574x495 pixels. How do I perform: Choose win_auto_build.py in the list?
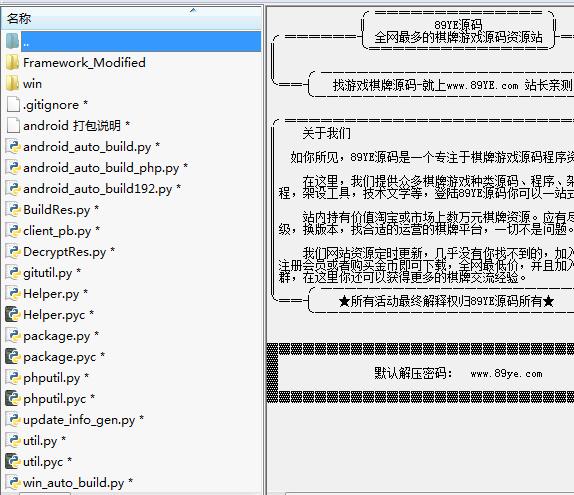click(74, 483)
